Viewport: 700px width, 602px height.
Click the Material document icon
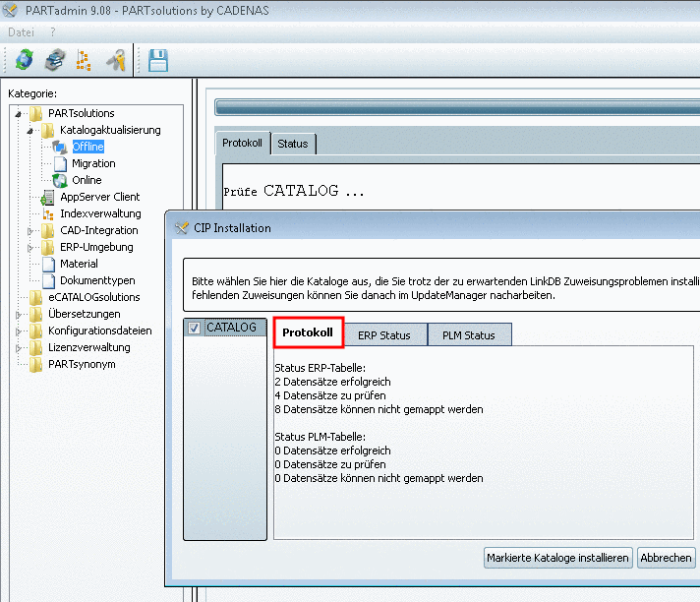click(x=48, y=264)
